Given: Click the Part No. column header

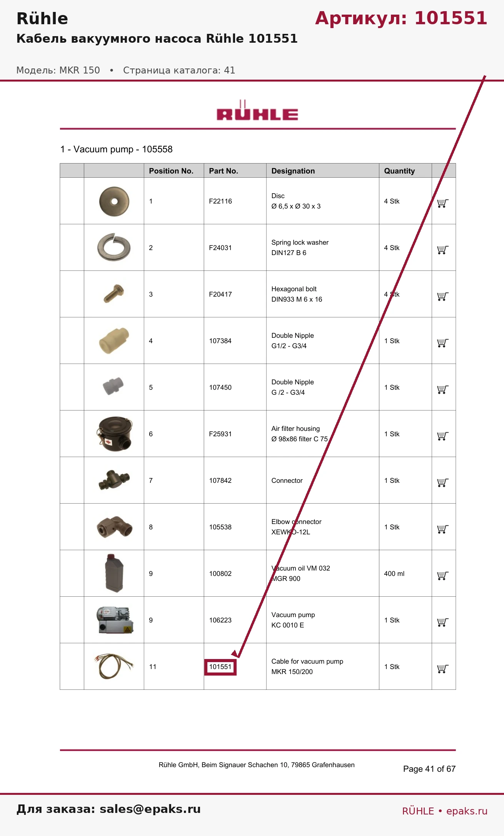Looking at the screenshot, I should pyautogui.click(x=224, y=171).
